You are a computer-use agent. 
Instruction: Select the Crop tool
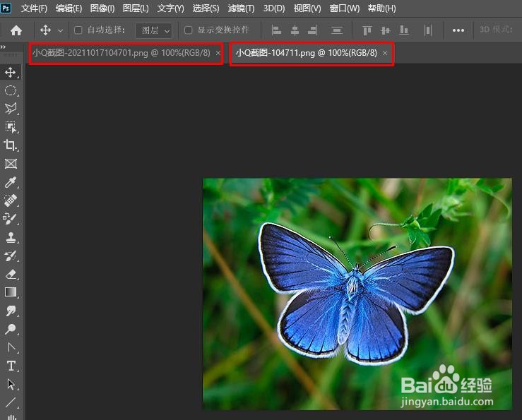tap(11, 145)
